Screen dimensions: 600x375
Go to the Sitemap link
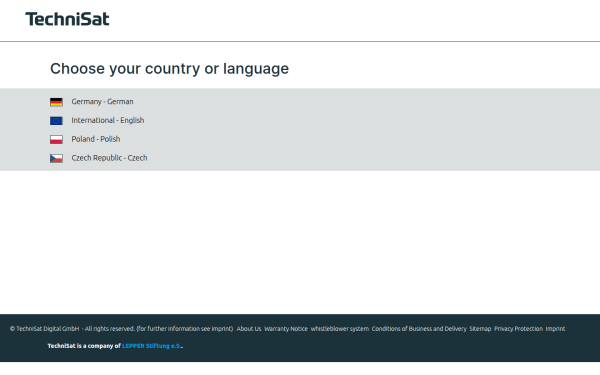480,329
